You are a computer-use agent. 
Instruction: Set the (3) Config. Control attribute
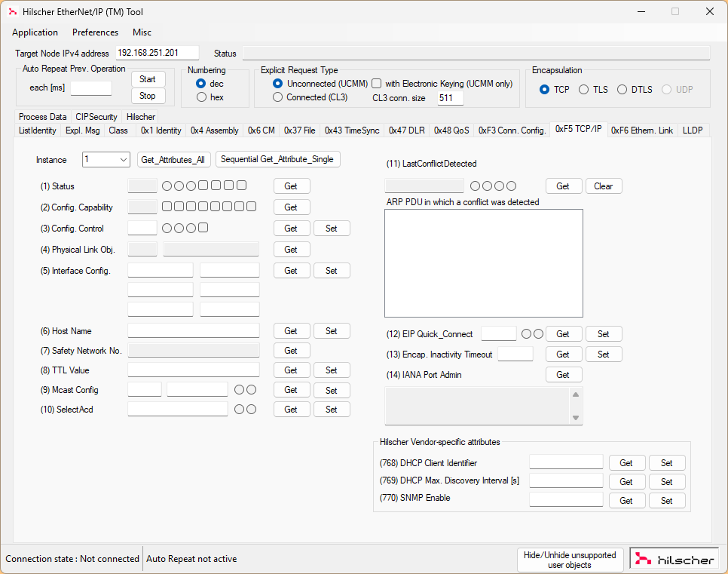tap(332, 229)
